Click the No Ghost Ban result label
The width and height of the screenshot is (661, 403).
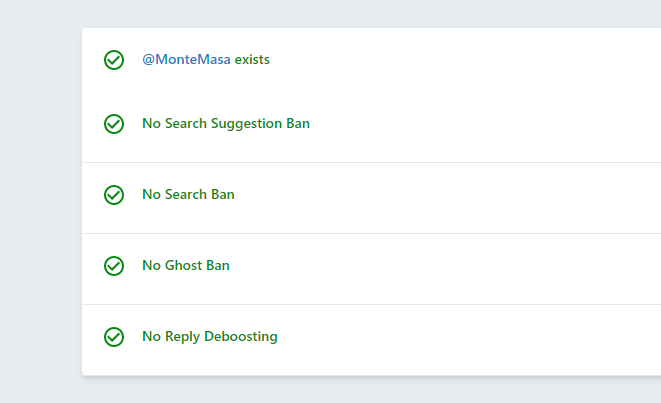tap(186, 266)
